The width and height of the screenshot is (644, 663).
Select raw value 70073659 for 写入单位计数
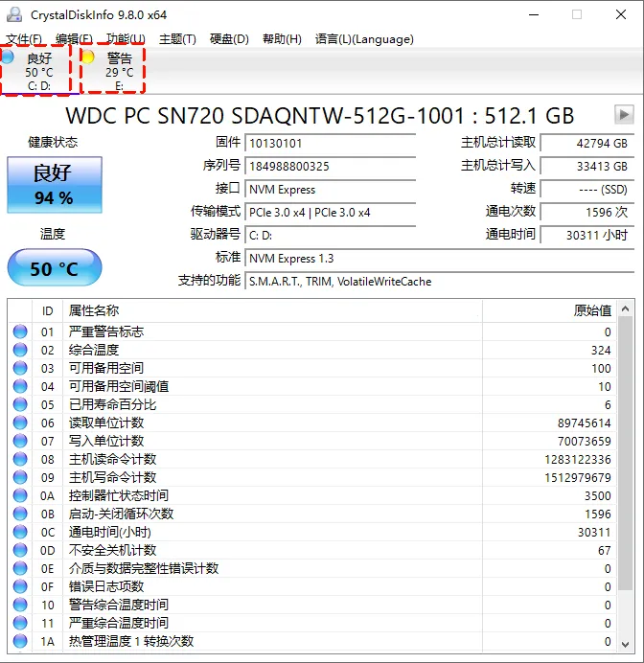(584, 441)
